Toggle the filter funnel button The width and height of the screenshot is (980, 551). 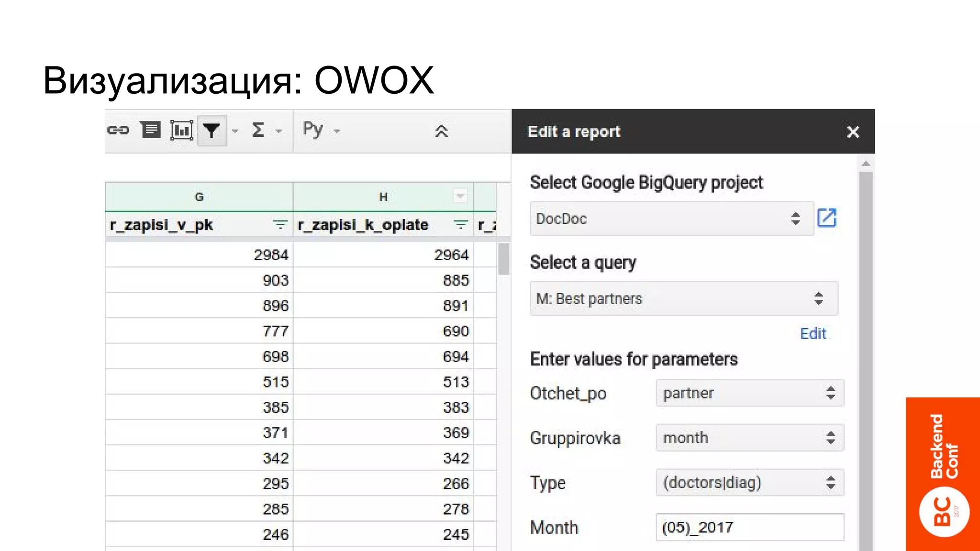[x=212, y=130]
